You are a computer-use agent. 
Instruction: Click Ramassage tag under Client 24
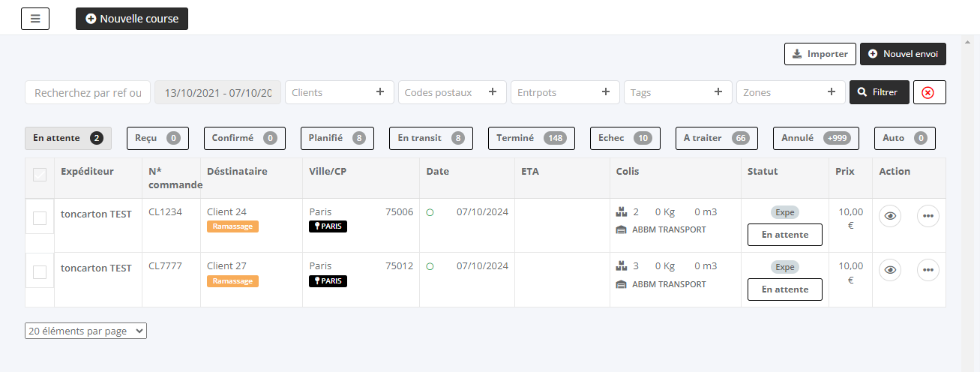232,226
